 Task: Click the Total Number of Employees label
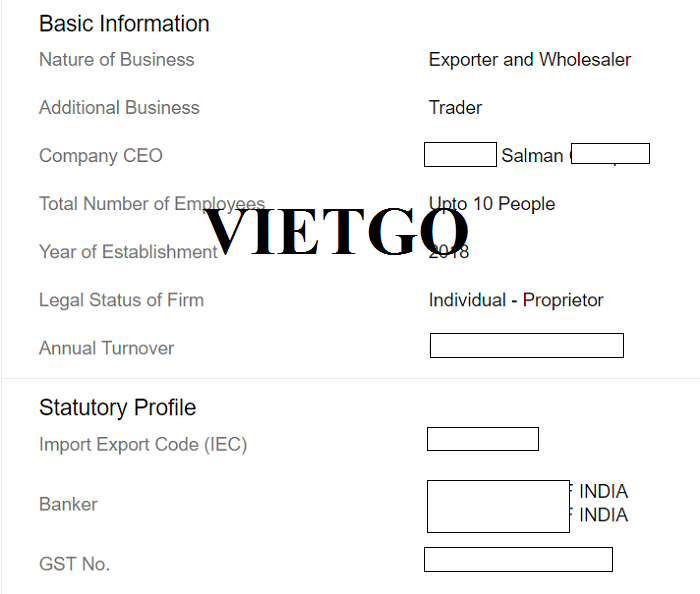tap(152, 204)
